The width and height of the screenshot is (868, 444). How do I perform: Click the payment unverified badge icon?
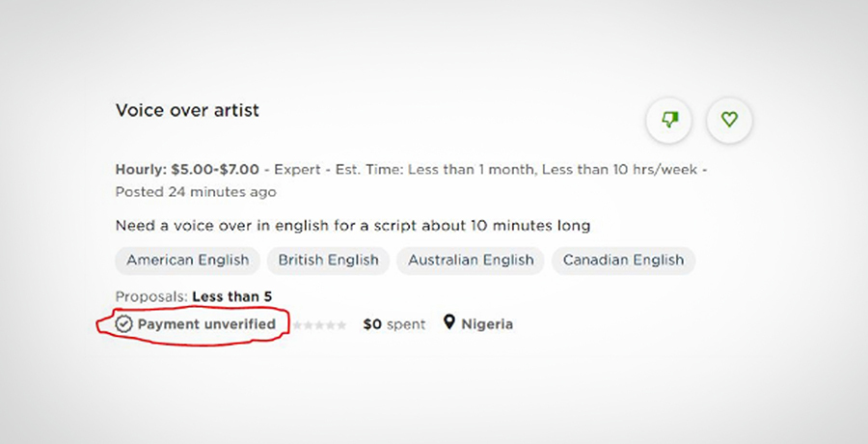(x=123, y=323)
